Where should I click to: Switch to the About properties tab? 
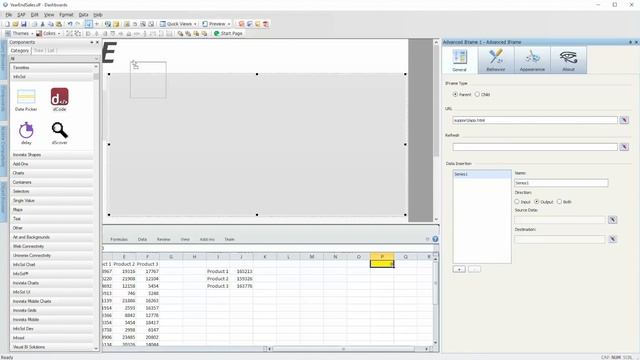(x=569, y=60)
